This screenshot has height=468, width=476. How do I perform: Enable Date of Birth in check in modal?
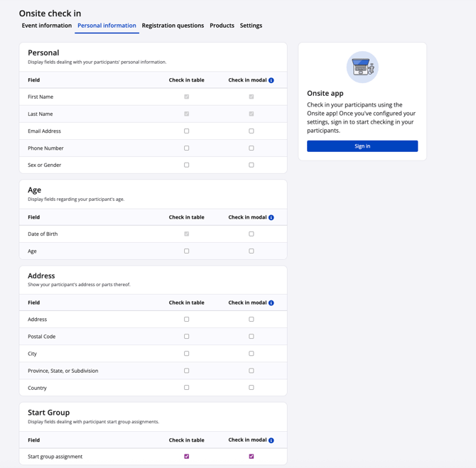(251, 234)
